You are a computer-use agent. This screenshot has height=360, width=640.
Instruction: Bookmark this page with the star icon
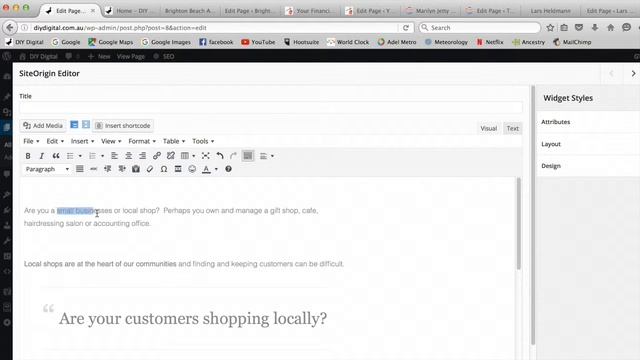[550, 28]
